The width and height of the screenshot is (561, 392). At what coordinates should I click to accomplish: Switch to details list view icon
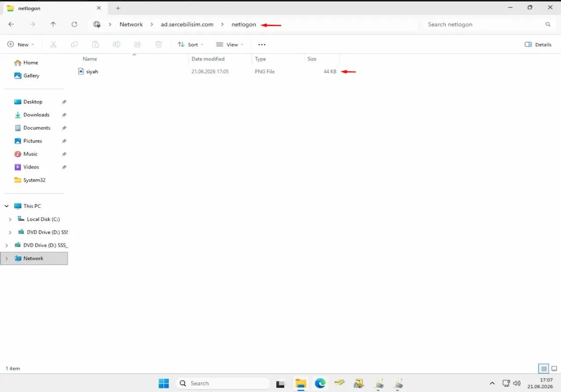pos(543,369)
